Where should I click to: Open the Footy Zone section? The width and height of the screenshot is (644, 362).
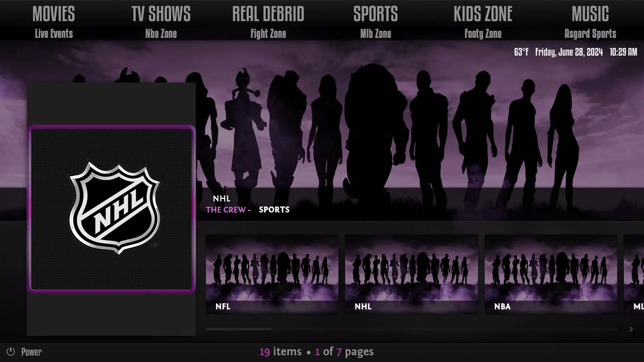click(x=483, y=34)
